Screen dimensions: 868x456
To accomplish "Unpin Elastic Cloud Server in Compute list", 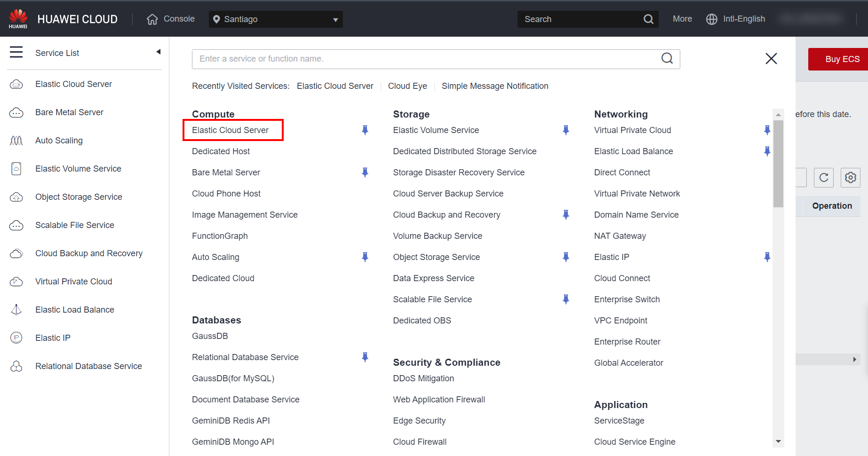I will [x=365, y=130].
